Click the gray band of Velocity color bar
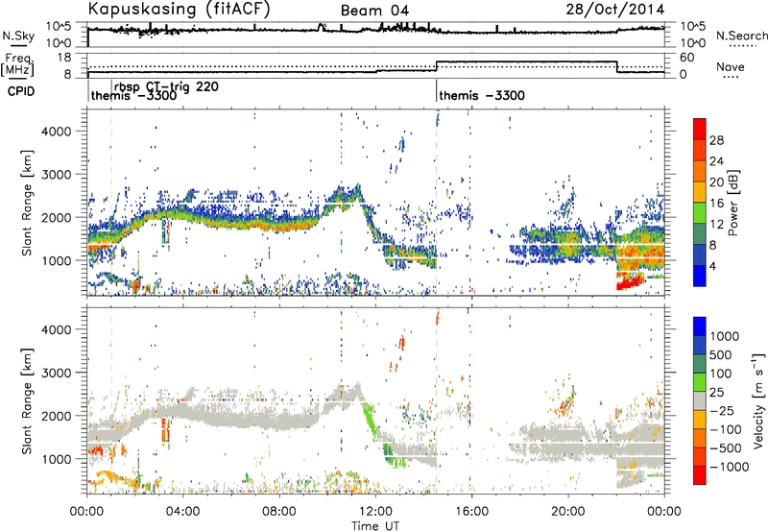The height and width of the screenshot is (532, 768). tap(700, 400)
